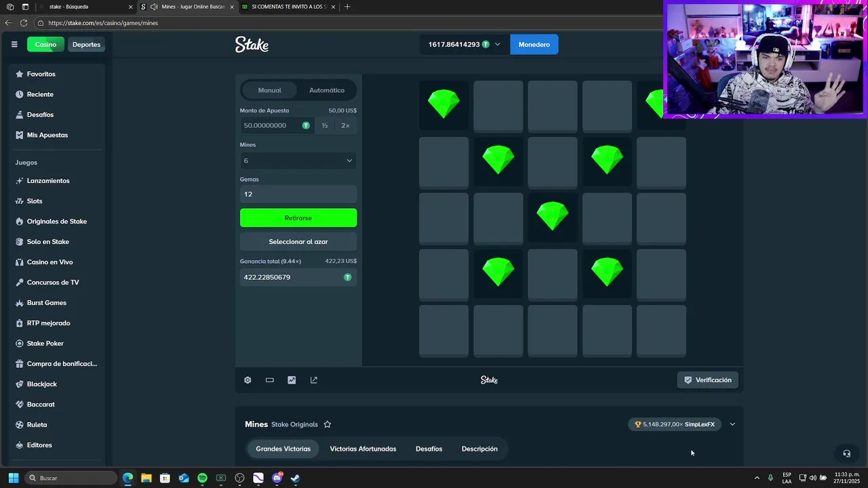Screen dimensions: 868x488
Task: Open live support headset icon
Action: pyautogui.click(x=846, y=453)
